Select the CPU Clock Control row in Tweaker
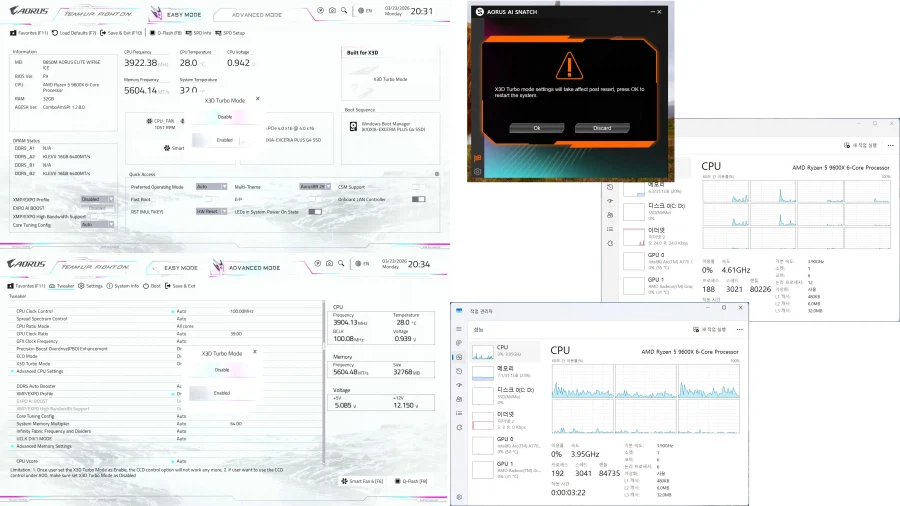The width and height of the screenshot is (900, 506). [x=165, y=311]
